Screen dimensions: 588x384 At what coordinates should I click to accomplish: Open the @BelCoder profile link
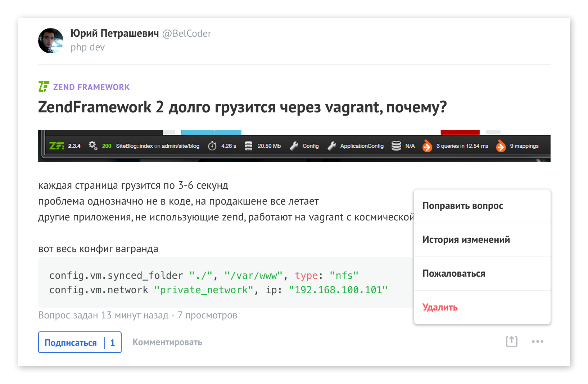[x=187, y=34]
